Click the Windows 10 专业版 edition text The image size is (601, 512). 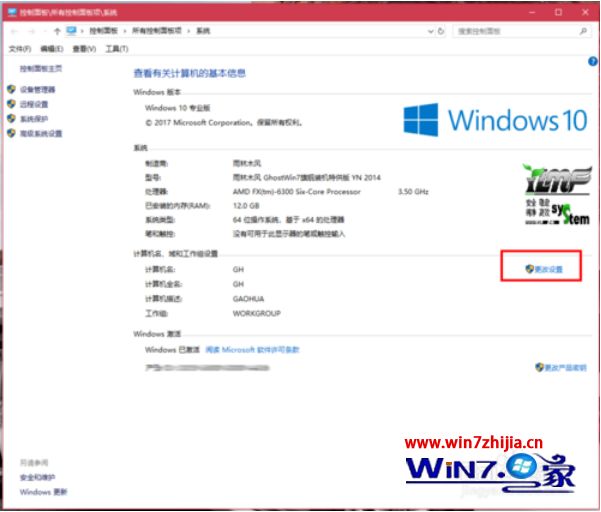177,108
